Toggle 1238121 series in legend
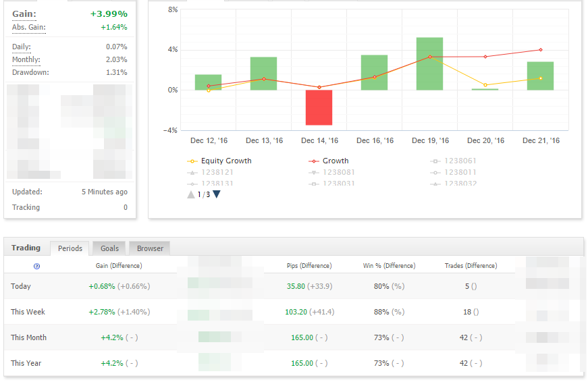This screenshot has height=382, width=588. (210, 173)
